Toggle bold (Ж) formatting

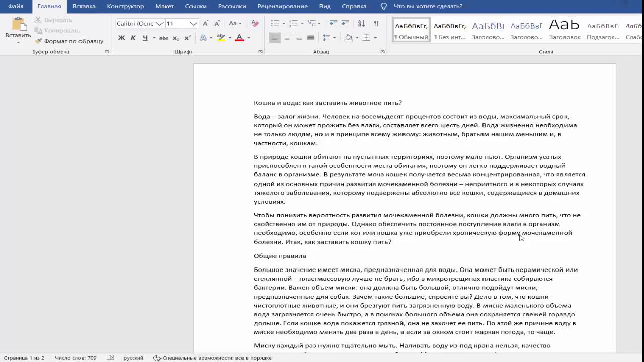[121, 38]
